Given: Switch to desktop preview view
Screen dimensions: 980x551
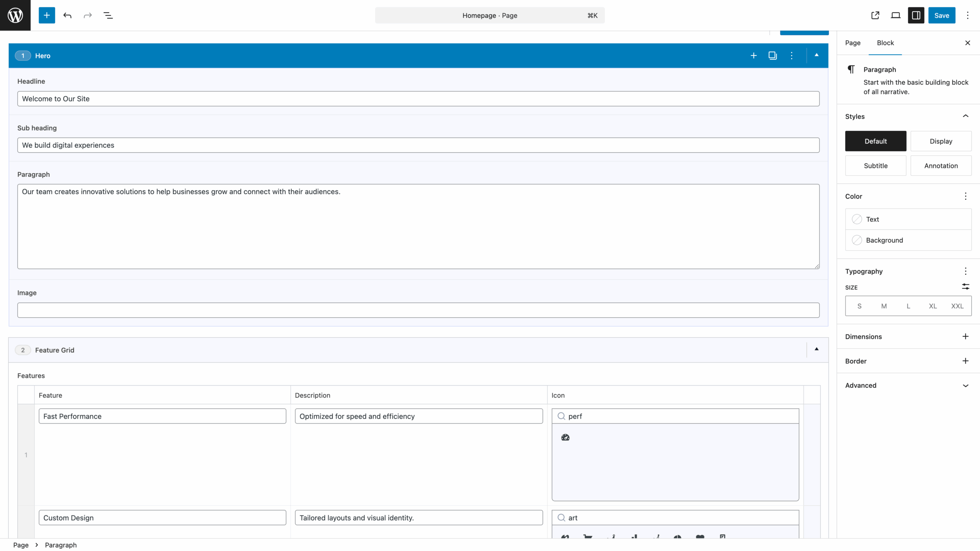Looking at the screenshot, I should click(x=895, y=15).
